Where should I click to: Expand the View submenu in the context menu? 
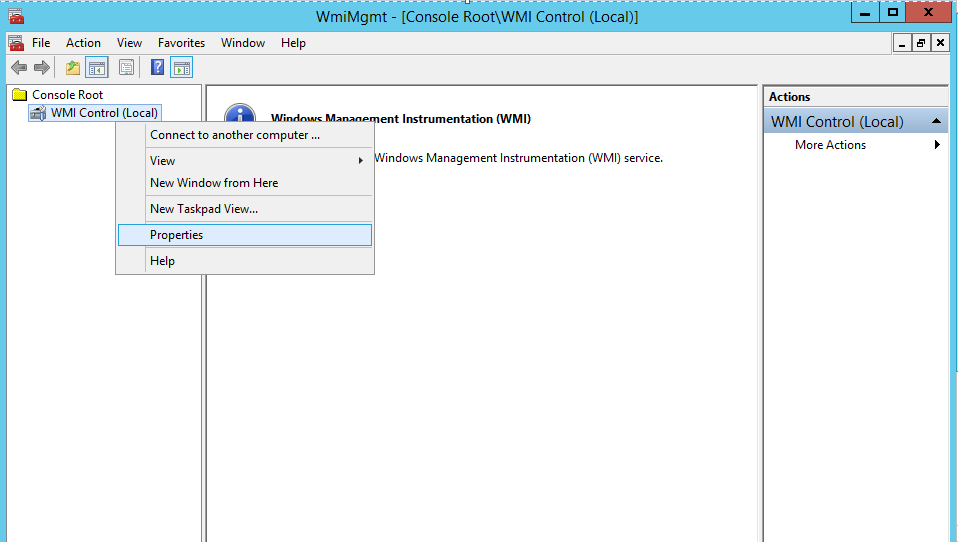pyautogui.click(x=162, y=161)
